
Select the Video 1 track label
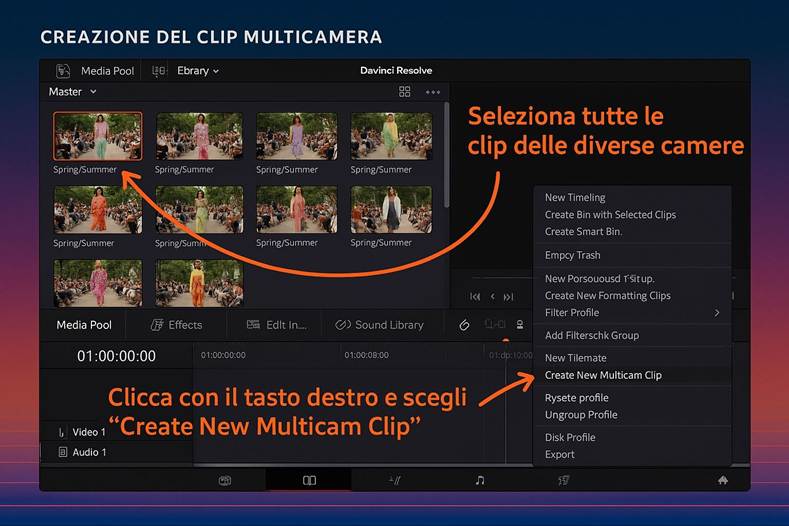pyautogui.click(x=89, y=432)
